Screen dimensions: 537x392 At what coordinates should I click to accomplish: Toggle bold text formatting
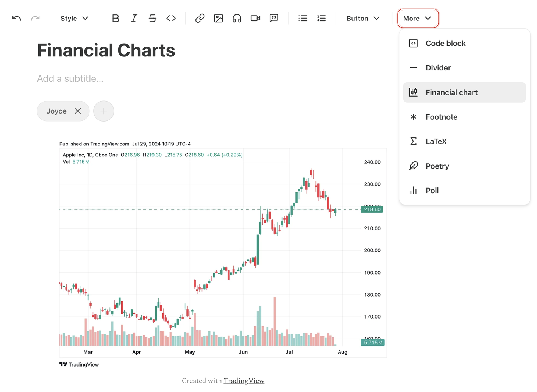116,18
